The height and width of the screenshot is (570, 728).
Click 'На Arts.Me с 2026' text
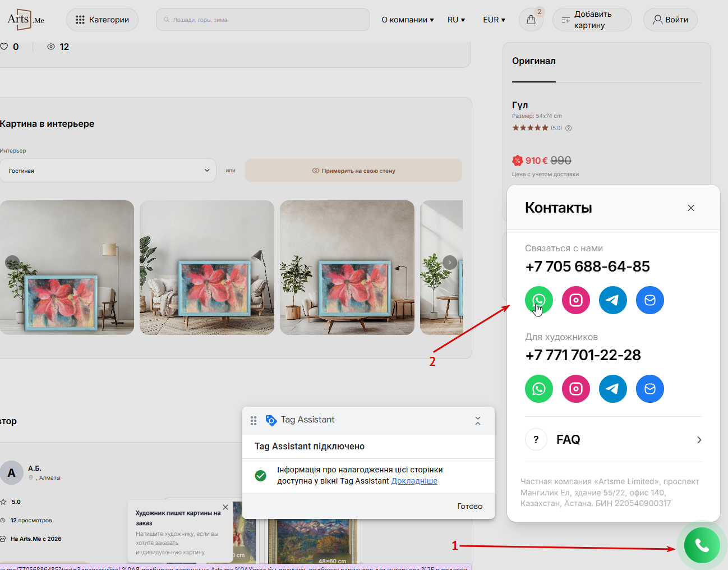36,539
